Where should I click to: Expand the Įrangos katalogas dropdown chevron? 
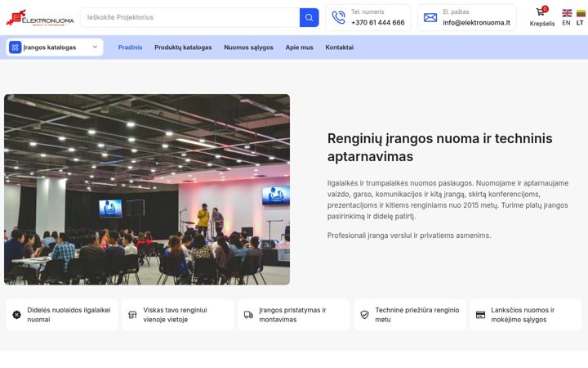(95, 47)
